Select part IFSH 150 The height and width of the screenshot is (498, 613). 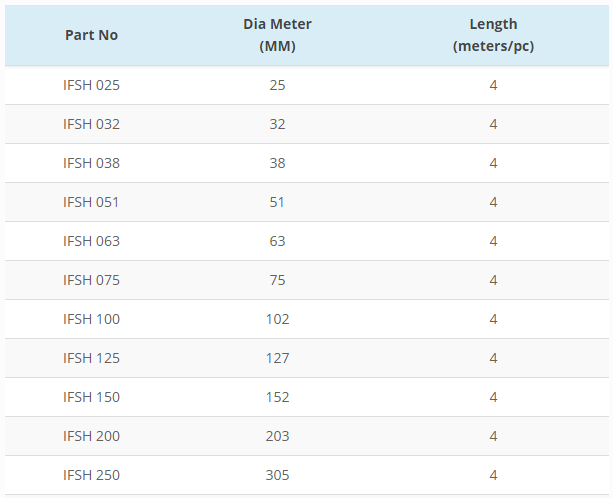click(x=91, y=397)
